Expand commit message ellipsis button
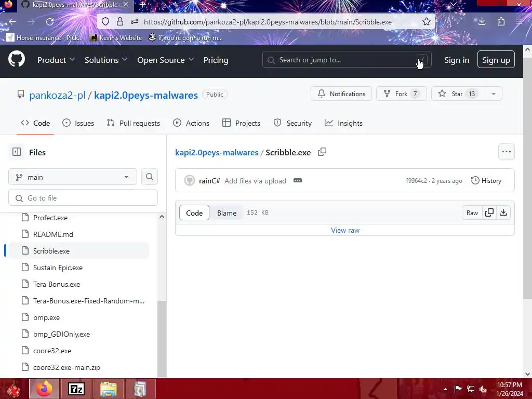 click(298, 180)
